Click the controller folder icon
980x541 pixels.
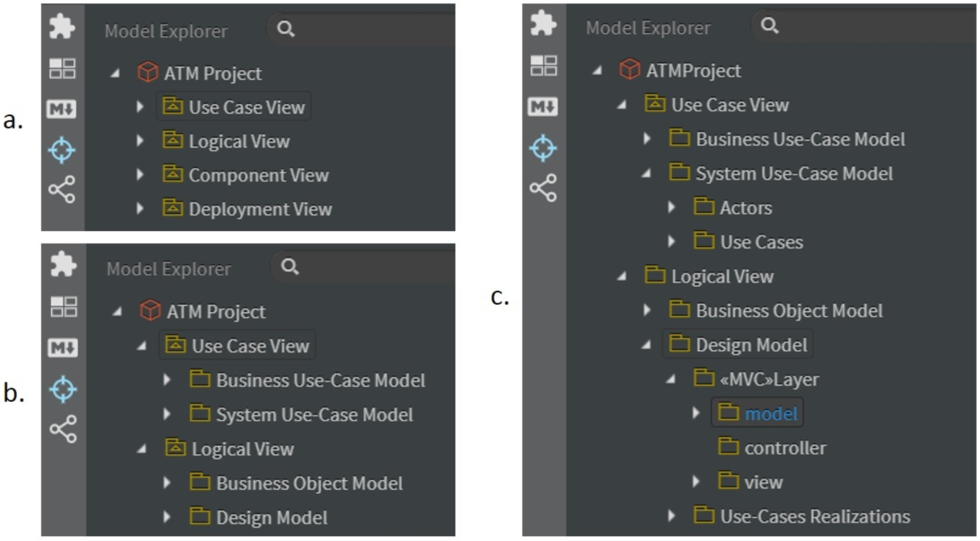728,447
